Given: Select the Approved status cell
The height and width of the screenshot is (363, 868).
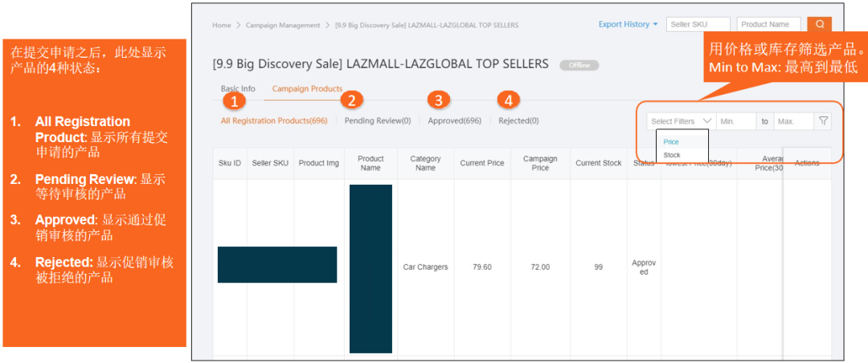Looking at the screenshot, I should [x=644, y=267].
